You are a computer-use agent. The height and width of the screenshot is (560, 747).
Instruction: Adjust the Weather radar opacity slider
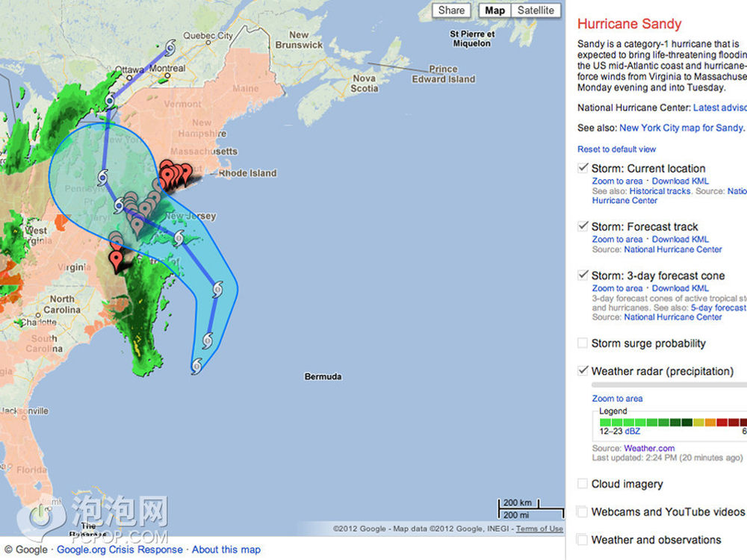pos(669,385)
